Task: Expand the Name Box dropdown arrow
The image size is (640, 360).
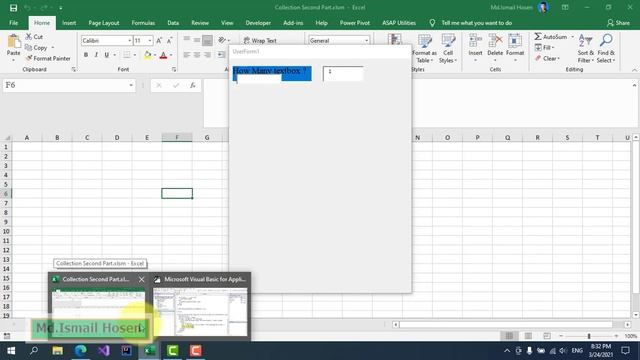Action: point(131,85)
